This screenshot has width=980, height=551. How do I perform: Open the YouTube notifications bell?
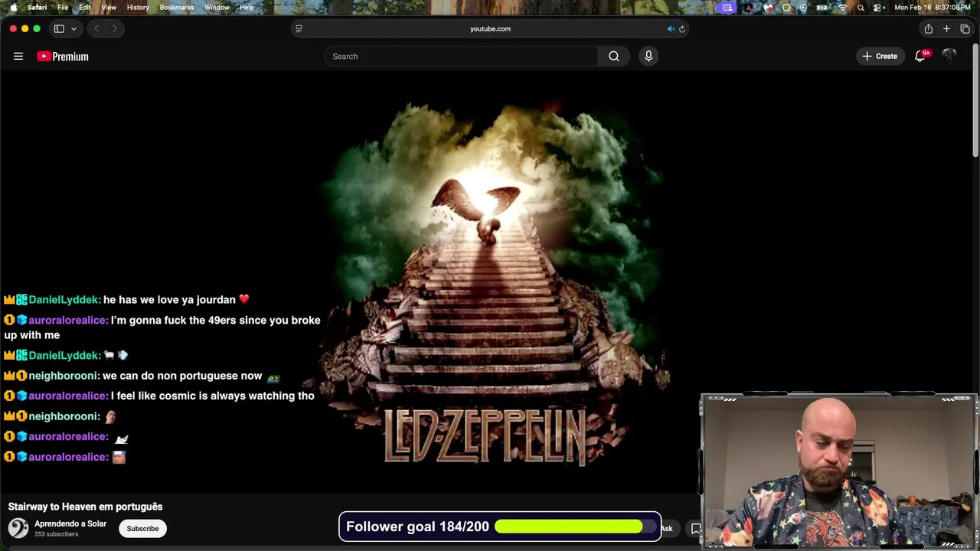point(920,56)
